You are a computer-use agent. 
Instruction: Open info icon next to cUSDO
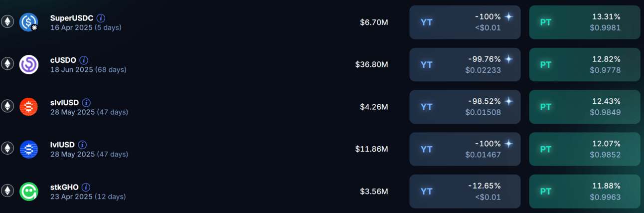click(x=84, y=60)
